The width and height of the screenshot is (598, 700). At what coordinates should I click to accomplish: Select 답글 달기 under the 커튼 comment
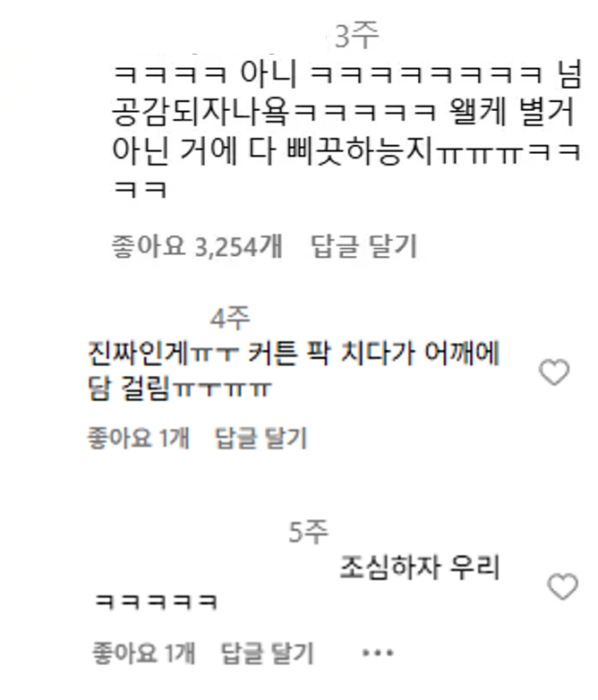coord(261,438)
